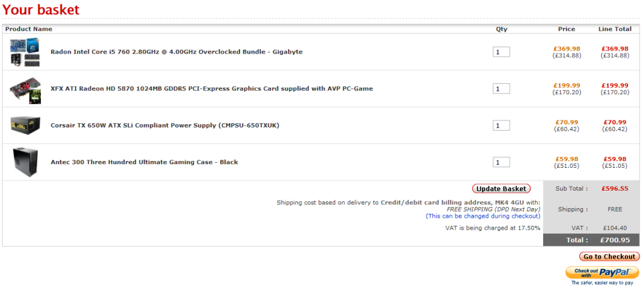Click the £700.95 total amount
This screenshot has width=644, height=289.
coord(615,240)
